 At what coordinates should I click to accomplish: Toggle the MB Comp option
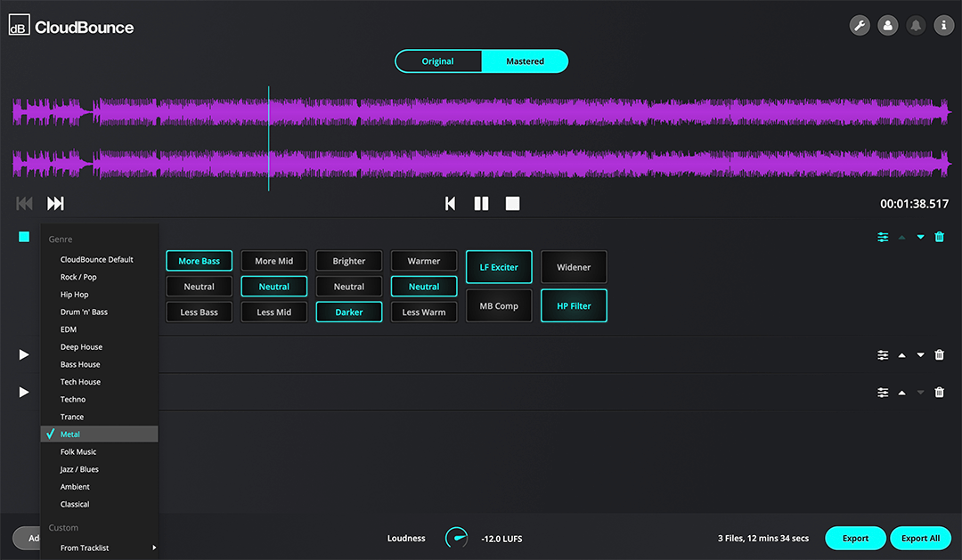click(x=499, y=306)
